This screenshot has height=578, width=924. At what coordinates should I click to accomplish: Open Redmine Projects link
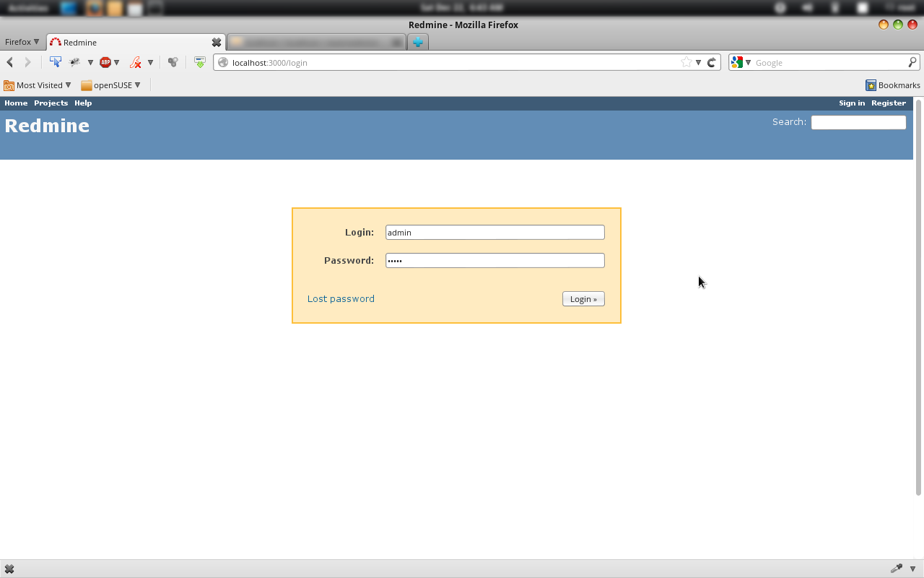click(51, 103)
